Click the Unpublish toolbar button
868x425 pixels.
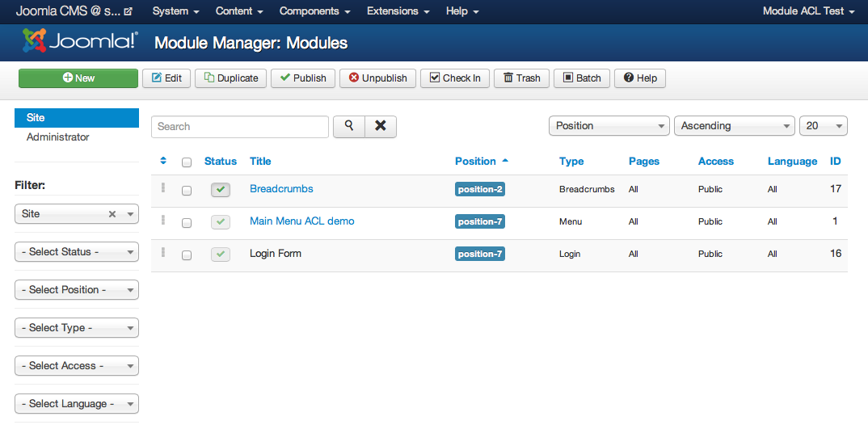click(377, 78)
